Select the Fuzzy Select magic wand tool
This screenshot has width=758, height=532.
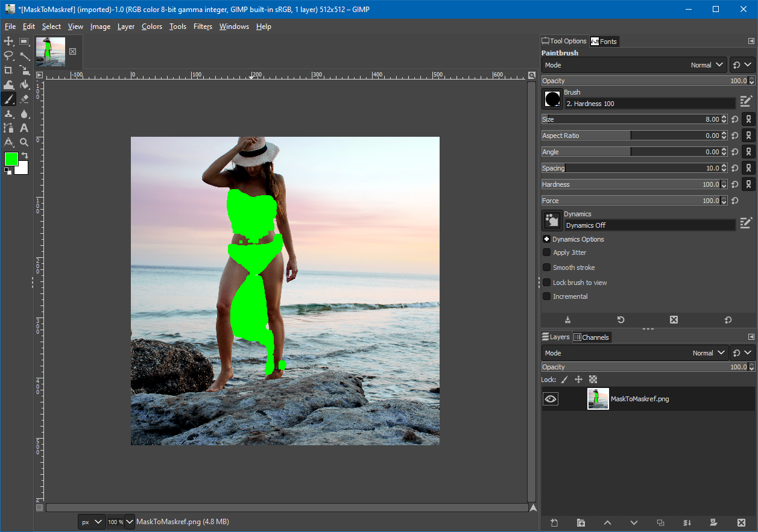point(24,55)
